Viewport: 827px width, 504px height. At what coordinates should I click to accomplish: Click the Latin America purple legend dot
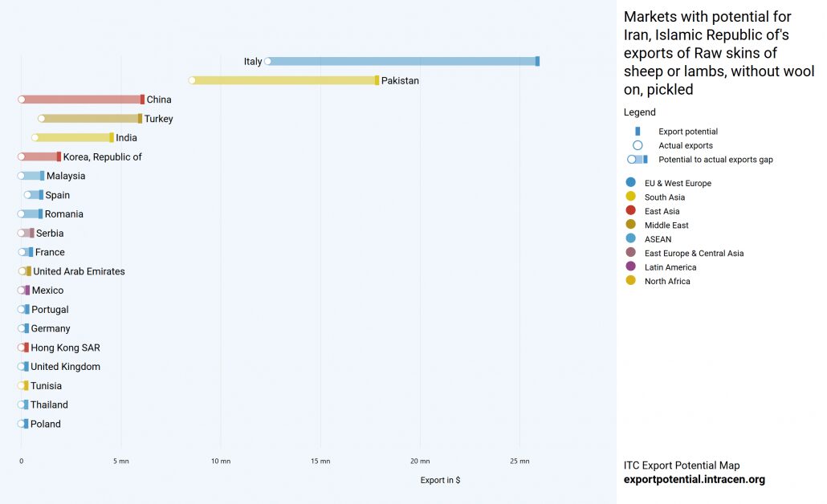pyautogui.click(x=630, y=266)
